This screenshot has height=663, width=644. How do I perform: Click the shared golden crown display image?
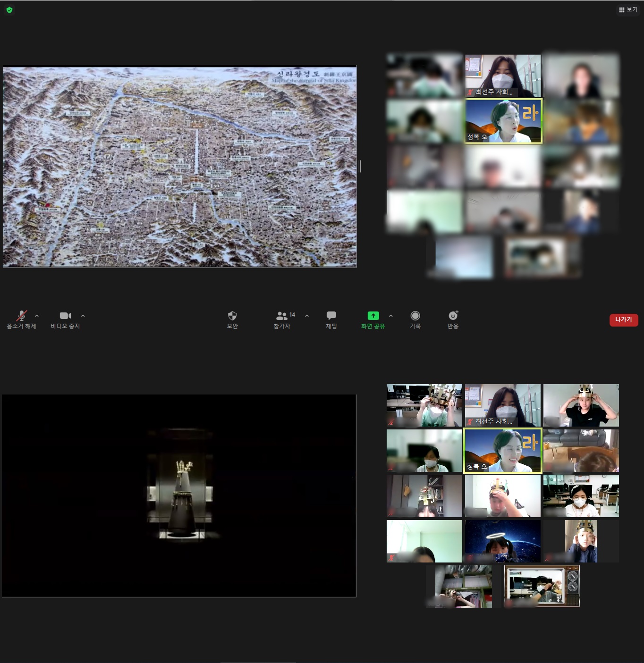(x=179, y=495)
